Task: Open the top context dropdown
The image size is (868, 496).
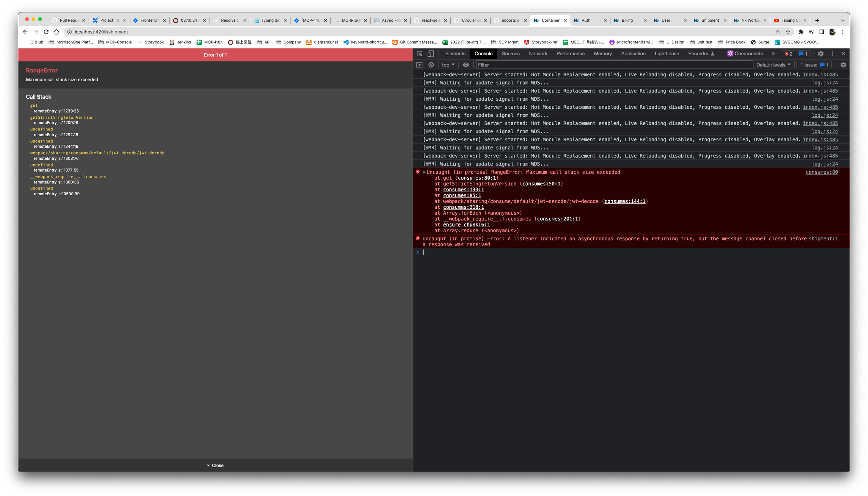Action: pyautogui.click(x=448, y=65)
